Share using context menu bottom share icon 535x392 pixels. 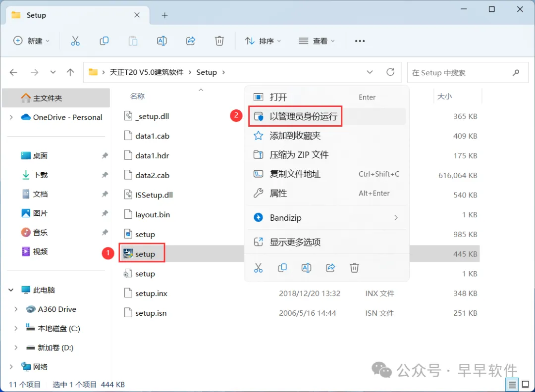pyautogui.click(x=330, y=268)
